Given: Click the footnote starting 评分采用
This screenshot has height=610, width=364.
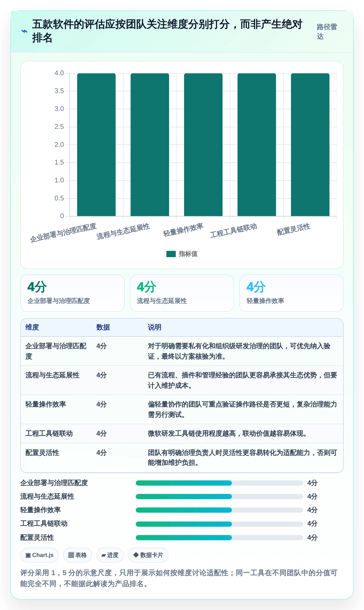Looking at the screenshot, I should 179,578.
